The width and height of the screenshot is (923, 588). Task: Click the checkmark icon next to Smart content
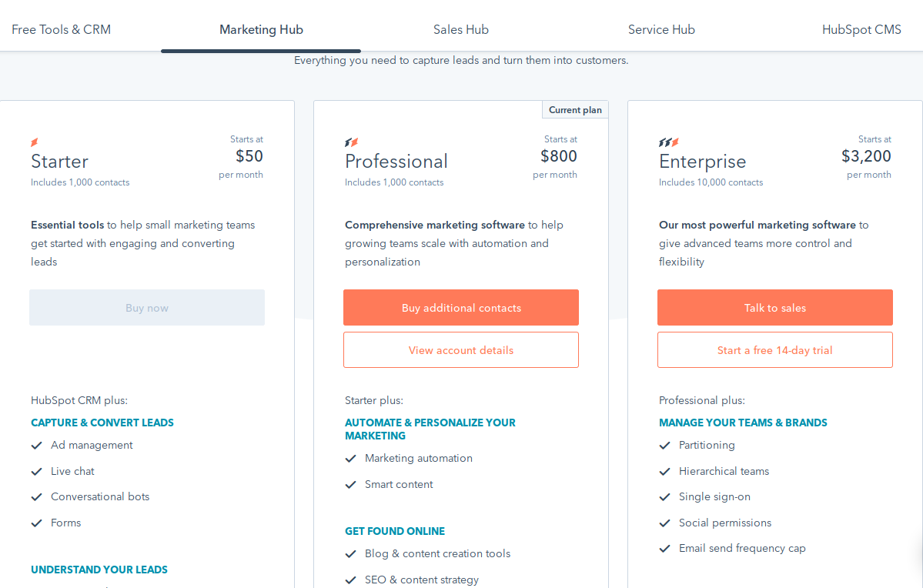[350, 485]
